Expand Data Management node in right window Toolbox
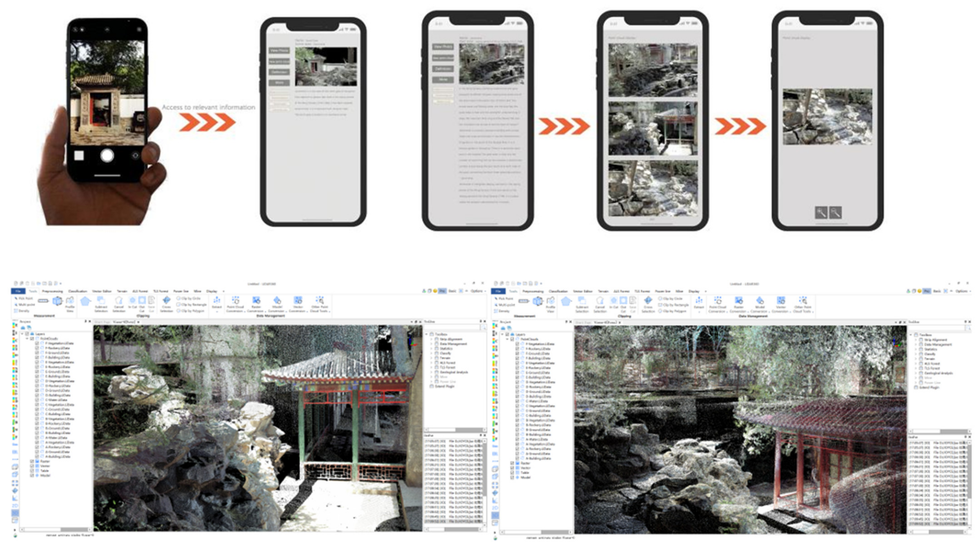980x547 pixels. (x=916, y=345)
